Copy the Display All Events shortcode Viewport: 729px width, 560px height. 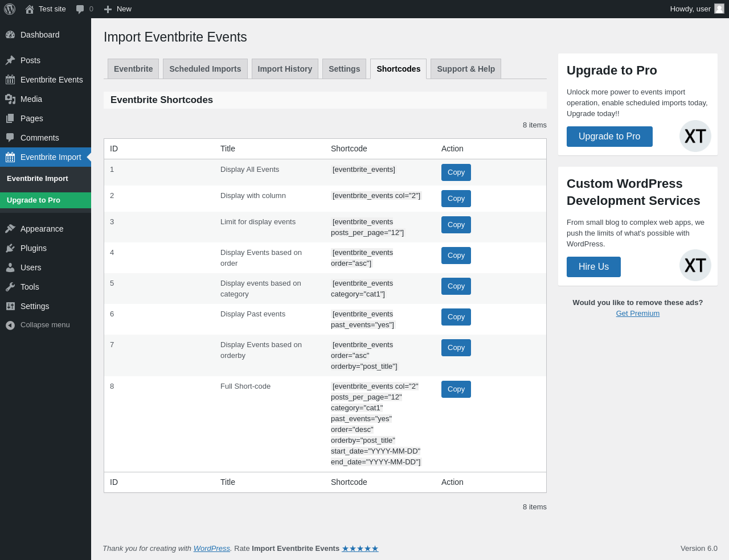(x=456, y=172)
